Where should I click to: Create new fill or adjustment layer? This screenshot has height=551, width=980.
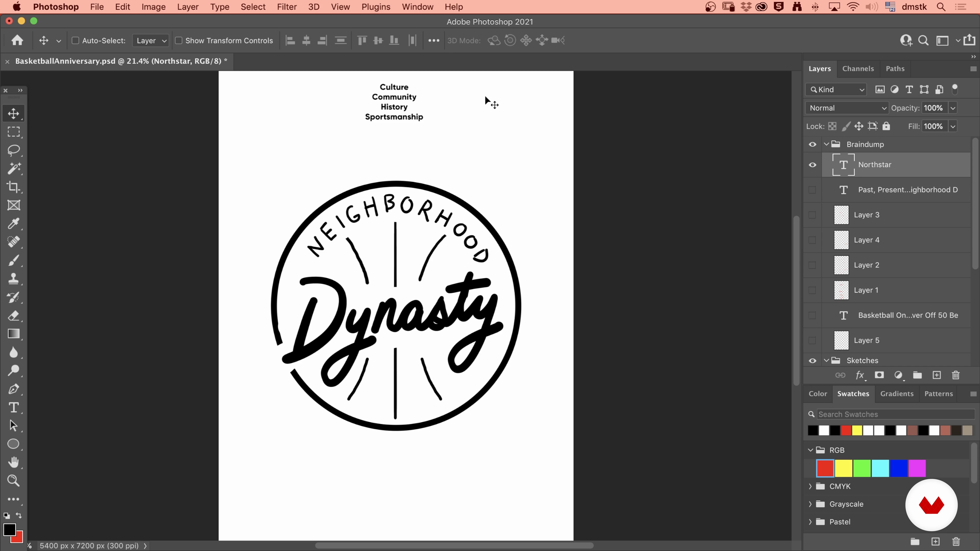[899, 376]
